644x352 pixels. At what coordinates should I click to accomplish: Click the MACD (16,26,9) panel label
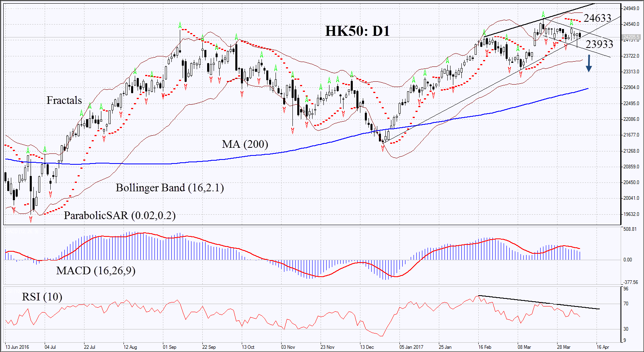[96, 271]
